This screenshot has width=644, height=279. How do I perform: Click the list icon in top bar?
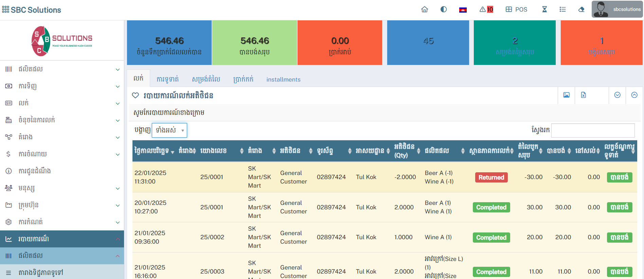[x=563, y=10]
